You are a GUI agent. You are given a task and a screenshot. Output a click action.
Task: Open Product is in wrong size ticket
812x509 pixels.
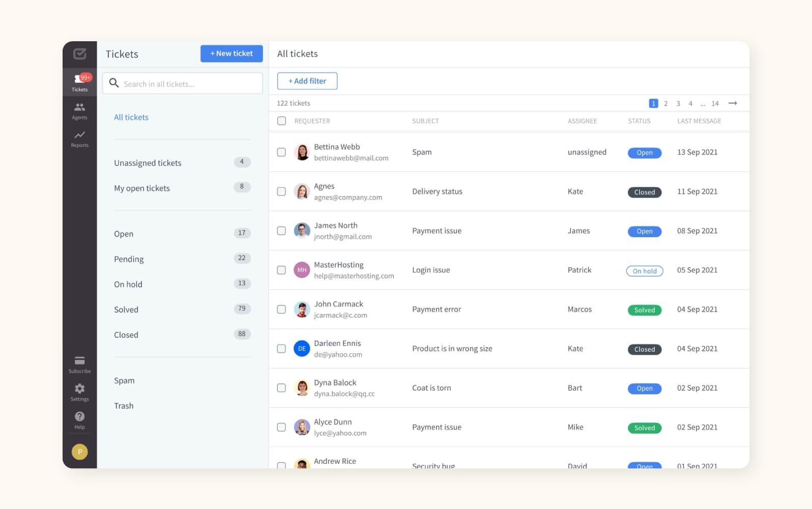[x=452, y=349]
